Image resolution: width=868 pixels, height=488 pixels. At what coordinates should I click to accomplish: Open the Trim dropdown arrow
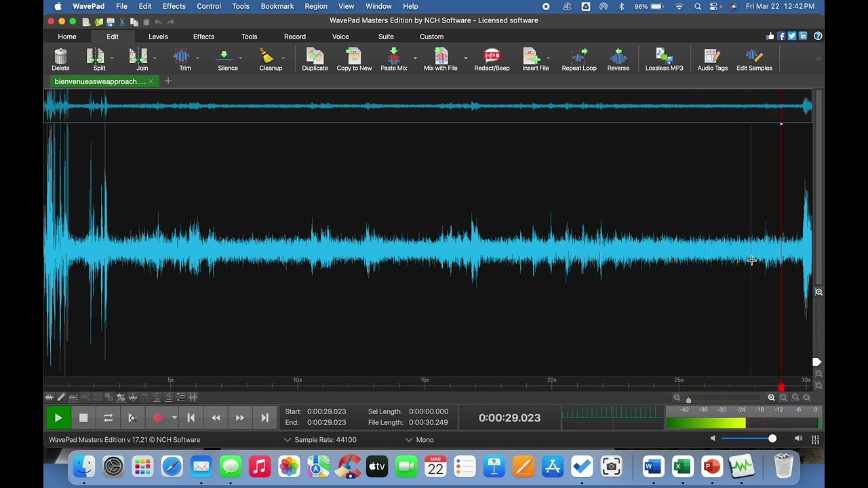click(197, 58)
